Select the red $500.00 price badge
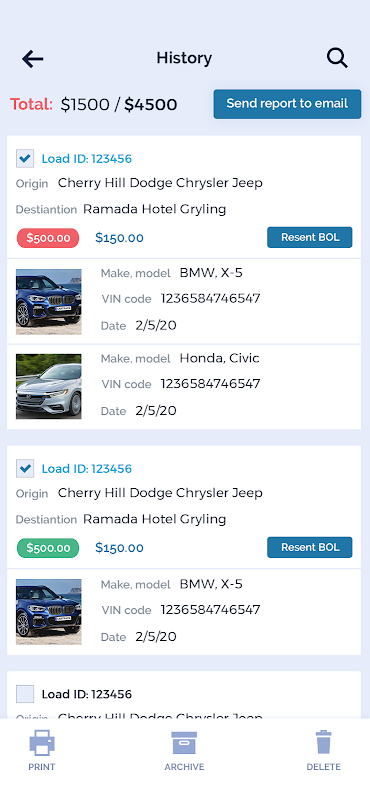Viewport: 370px width, 800px height. click(48, 238)
